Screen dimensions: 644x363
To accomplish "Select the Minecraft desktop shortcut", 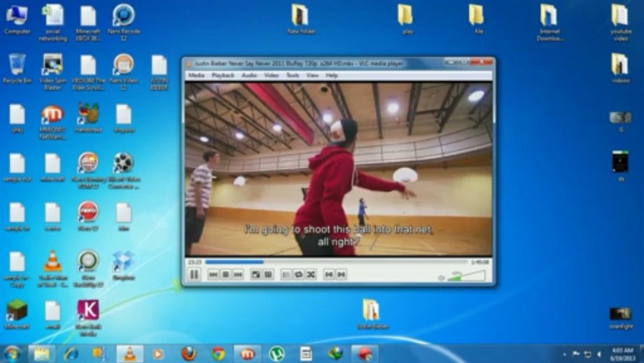I will click(x=17, y=315).
